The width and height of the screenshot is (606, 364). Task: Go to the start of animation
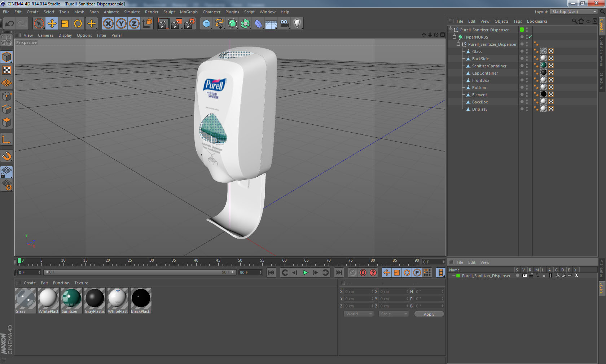271,272
